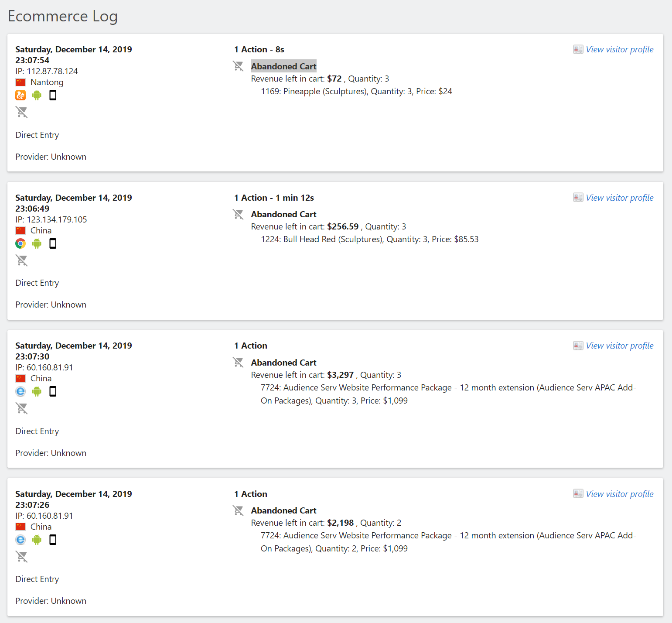Click the Bull Head Red product line
Screen dimensions: 672x623
point(369,239)
